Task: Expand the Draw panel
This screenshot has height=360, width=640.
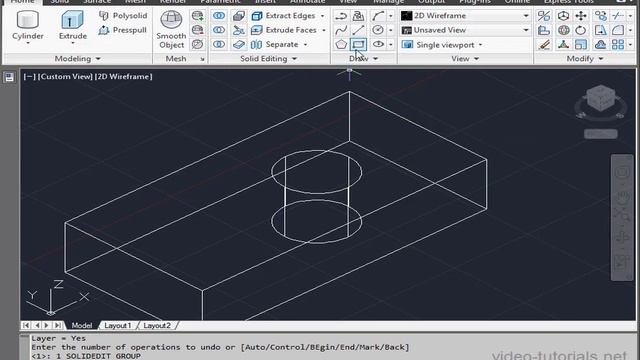Action: point(363,59)
